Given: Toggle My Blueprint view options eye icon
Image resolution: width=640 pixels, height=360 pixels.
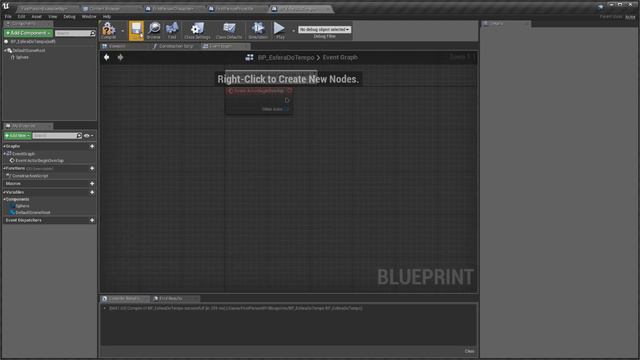Looking at the screenshot, I should tap(87, 136).
